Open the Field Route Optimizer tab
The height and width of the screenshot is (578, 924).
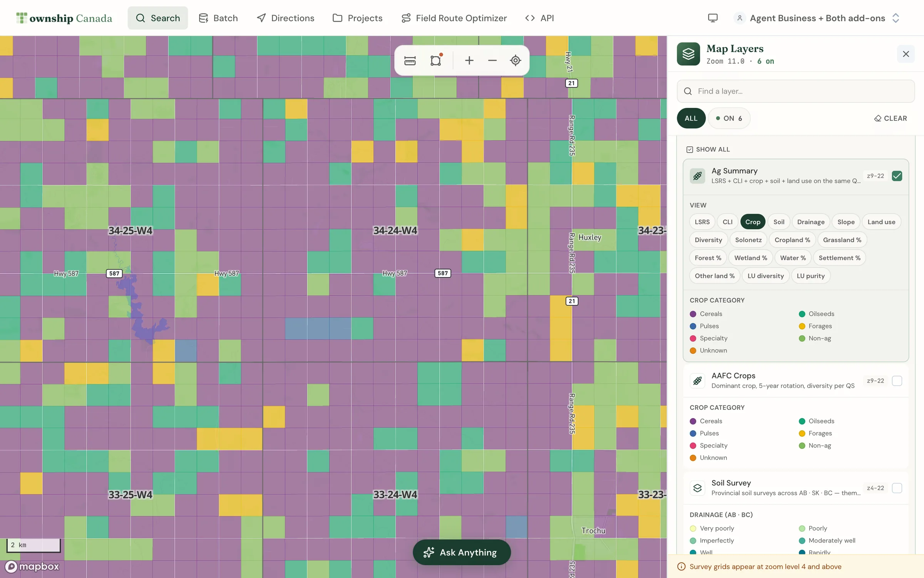point(454,18)
